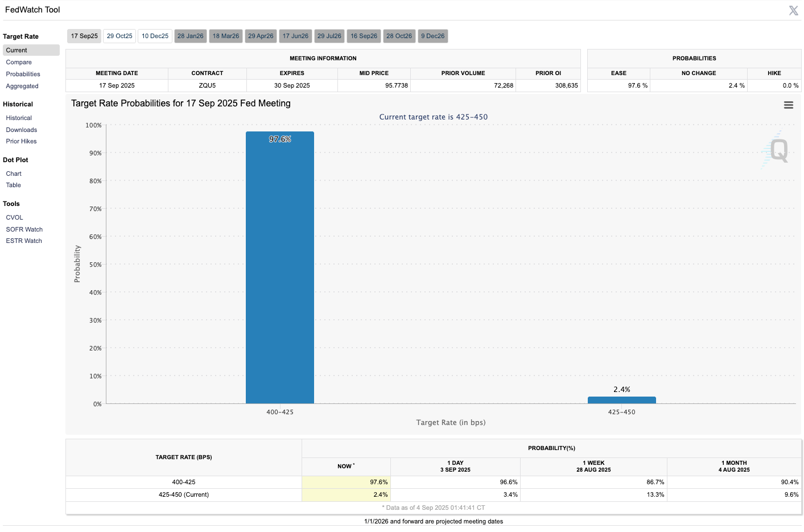
Task: Open the chart hamburger menu icon
Action: [x=788, y=105]
